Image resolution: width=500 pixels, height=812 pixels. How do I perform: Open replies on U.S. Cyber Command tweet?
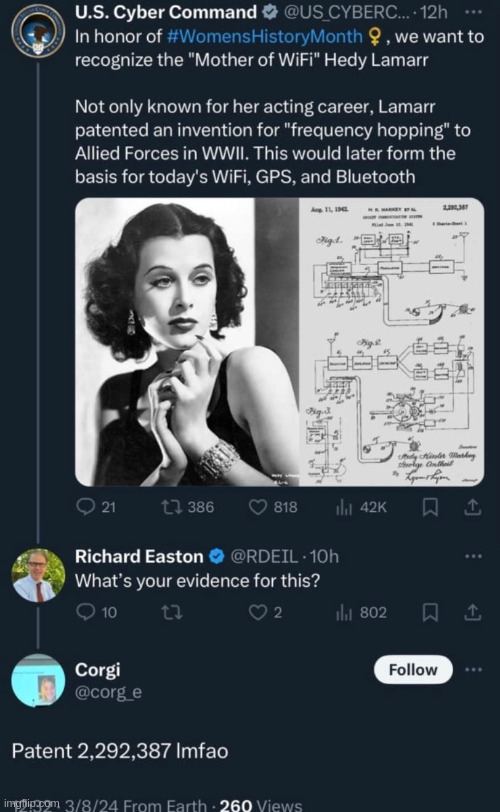[96, 506]
